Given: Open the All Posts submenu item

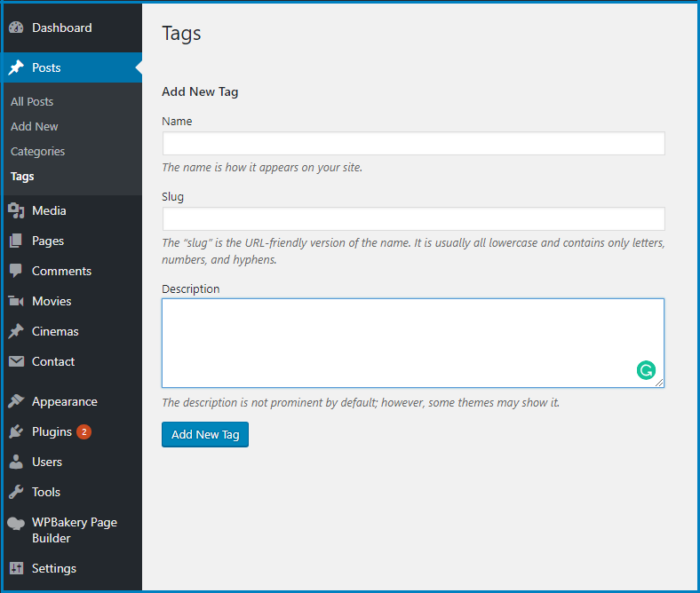Looking at the screenshot, I should coord(32,102).
